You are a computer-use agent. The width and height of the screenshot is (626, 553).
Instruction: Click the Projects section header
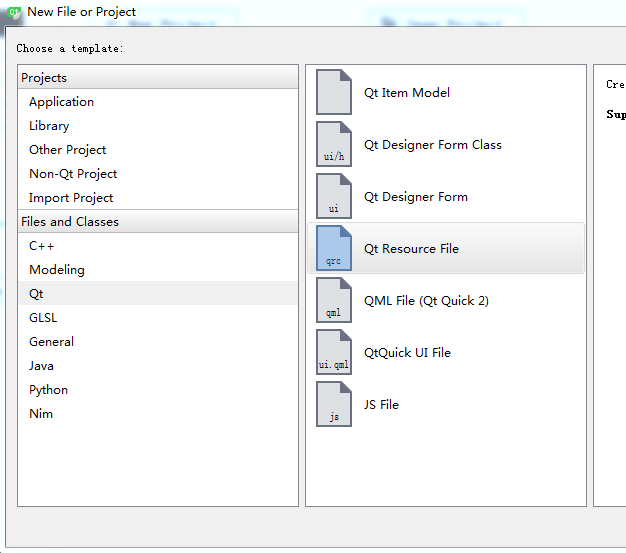coord(158,77)
